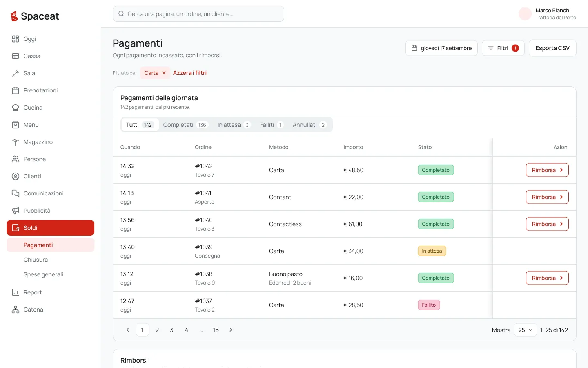This screenshot has height=368, width=588.
Task: Click the Menu icon in sidebar
Action: [16, 125]
